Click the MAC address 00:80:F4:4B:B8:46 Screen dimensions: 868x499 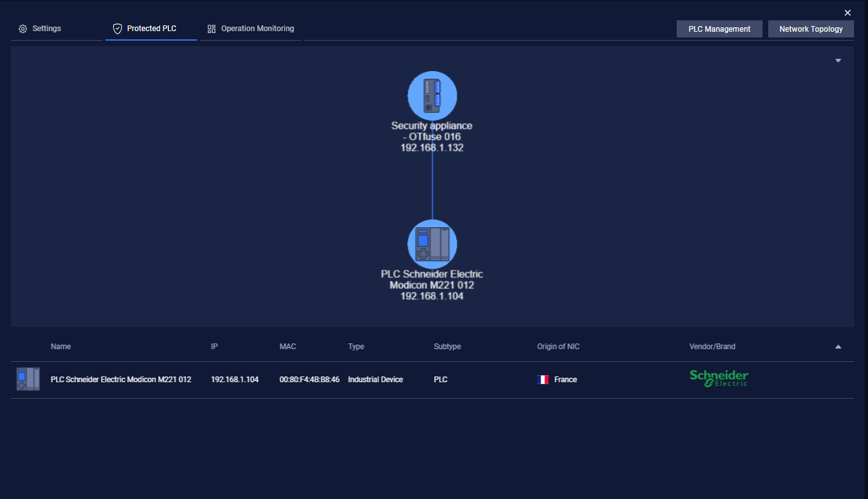(309, 380)
